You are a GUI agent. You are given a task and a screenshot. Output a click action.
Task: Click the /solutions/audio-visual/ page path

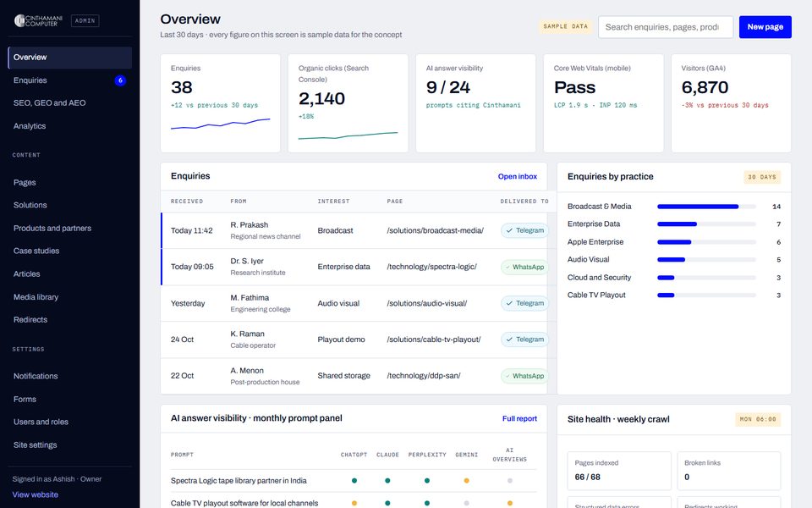click(x=426, y=303)
